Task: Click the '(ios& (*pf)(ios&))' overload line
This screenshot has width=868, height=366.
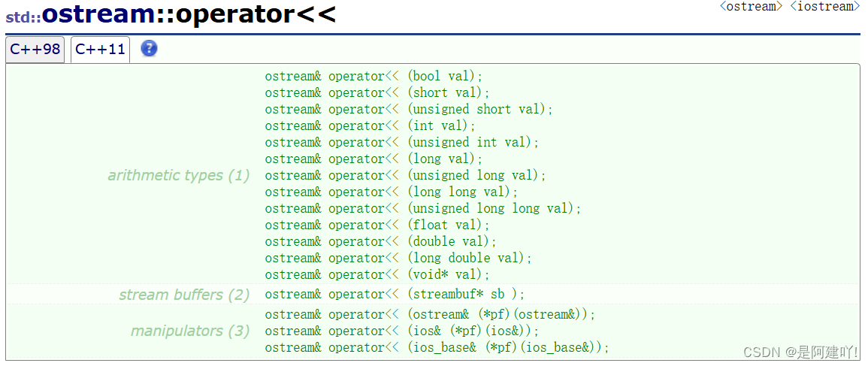Action: (402, 331)
